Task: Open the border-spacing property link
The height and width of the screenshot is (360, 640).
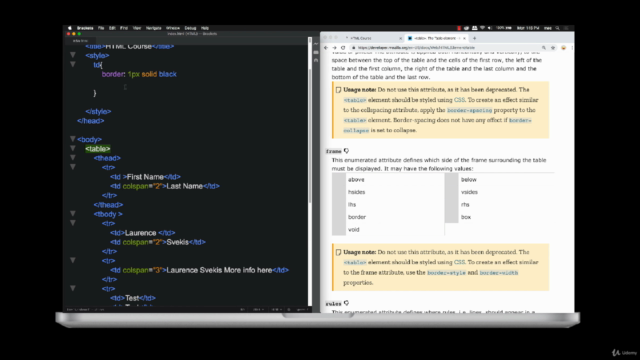Action: coord(469,110)
